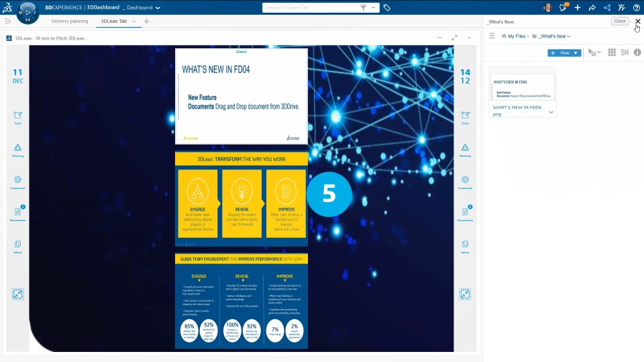Click the 14 12 date label
The height and width of the screenshot is (362, 644).
[465, 76]
